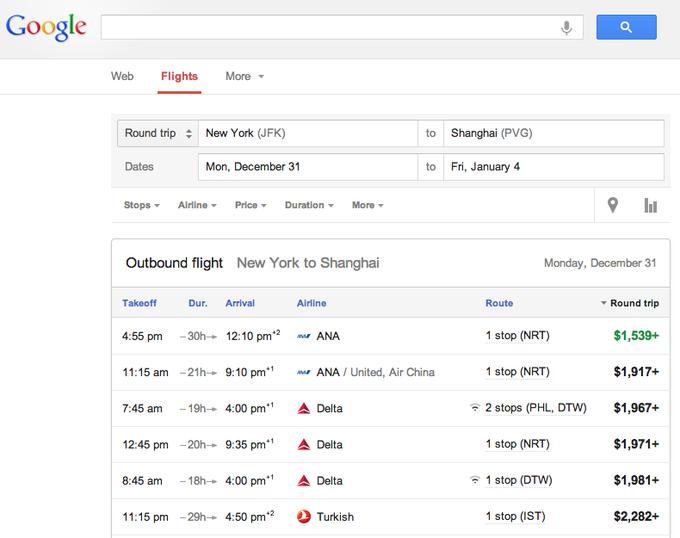Select the $1,971+ Delta price
The image size is (680, 538).
636,444
